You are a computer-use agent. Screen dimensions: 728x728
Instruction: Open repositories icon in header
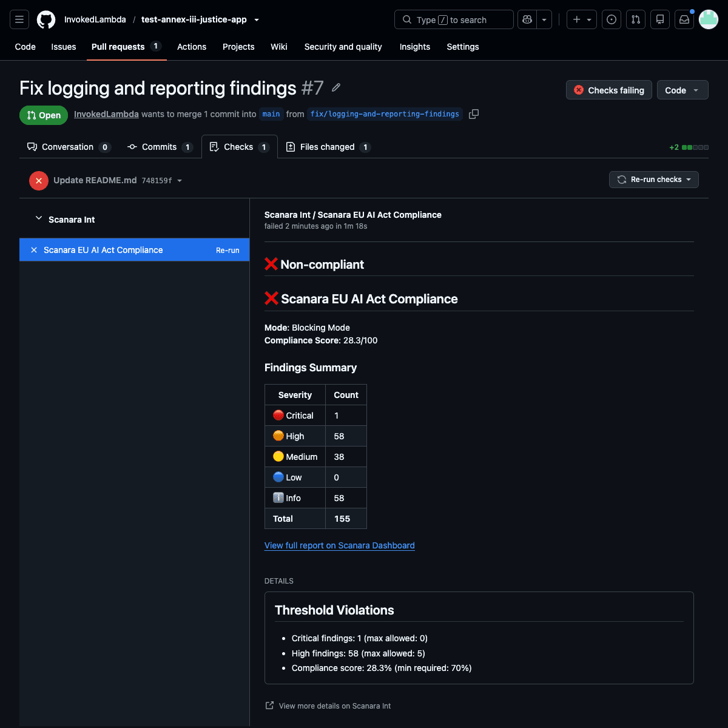point(660,19)
